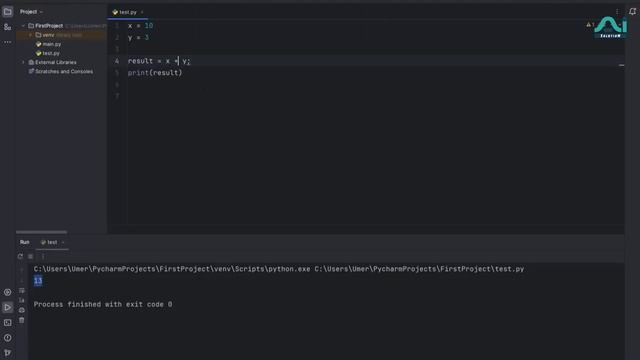This screenshot has width=640, height=360.
Task: Click the warning indicator in editor corner
Action: click(590, 25)
